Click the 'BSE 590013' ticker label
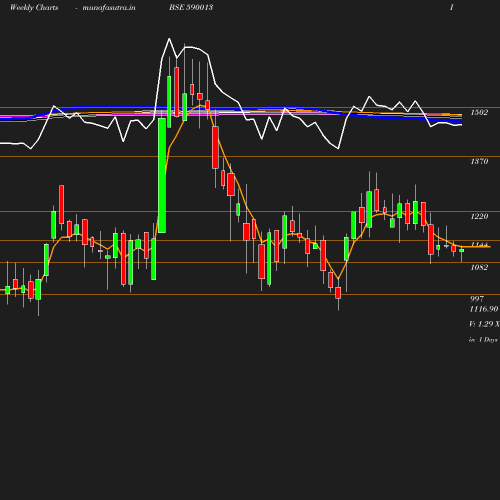The width and height of the screenshot is (500, 500). click(191, 7)
